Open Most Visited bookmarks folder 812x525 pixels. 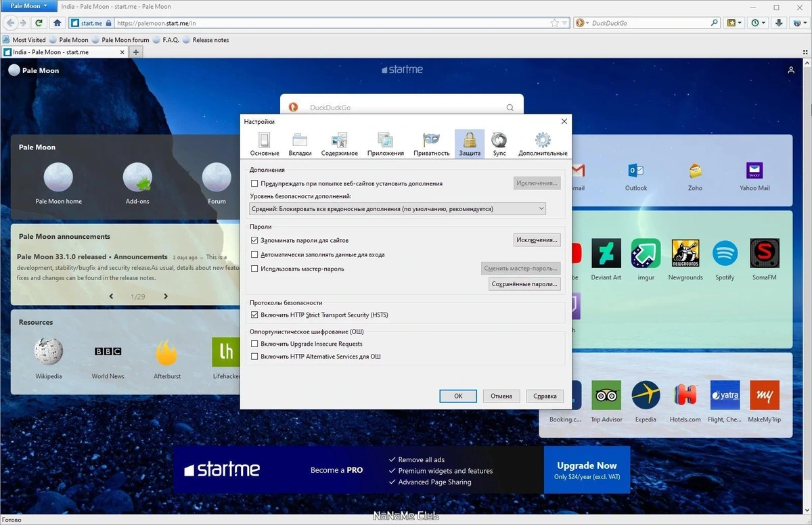pos(24,40)
